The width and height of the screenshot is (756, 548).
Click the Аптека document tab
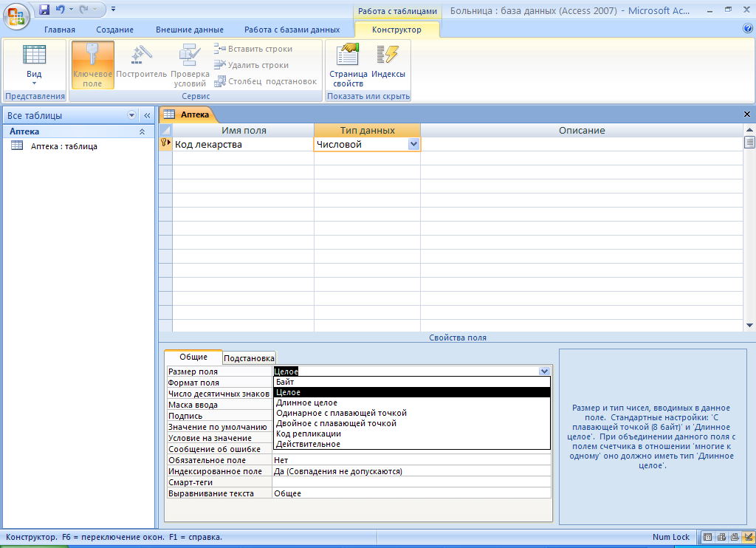(x=187, y=114)
